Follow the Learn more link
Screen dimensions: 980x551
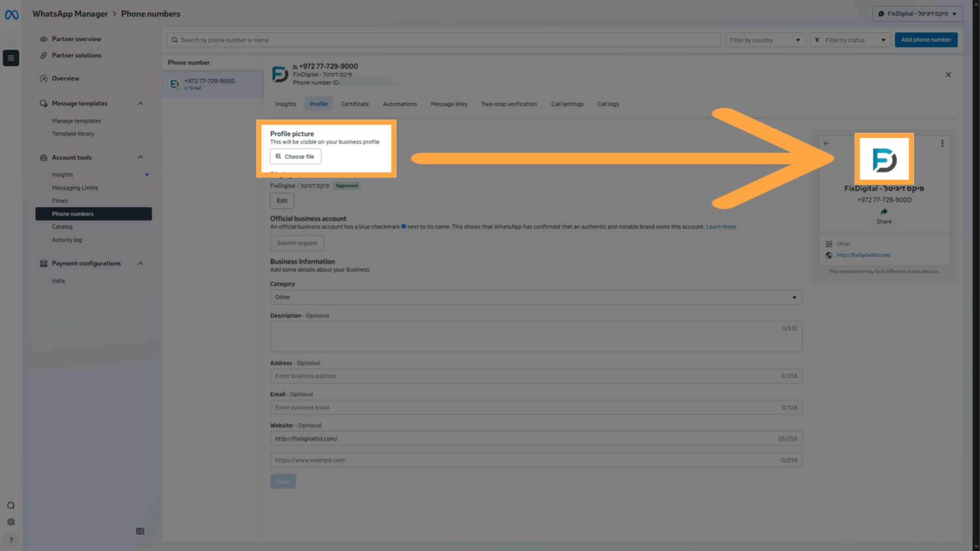(x=721, y=227)
